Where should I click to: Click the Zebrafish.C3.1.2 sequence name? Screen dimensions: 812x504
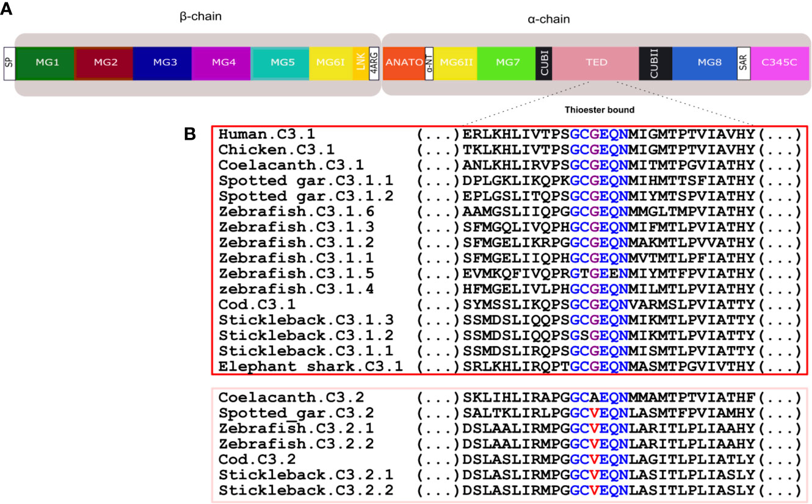coord(296,242)
